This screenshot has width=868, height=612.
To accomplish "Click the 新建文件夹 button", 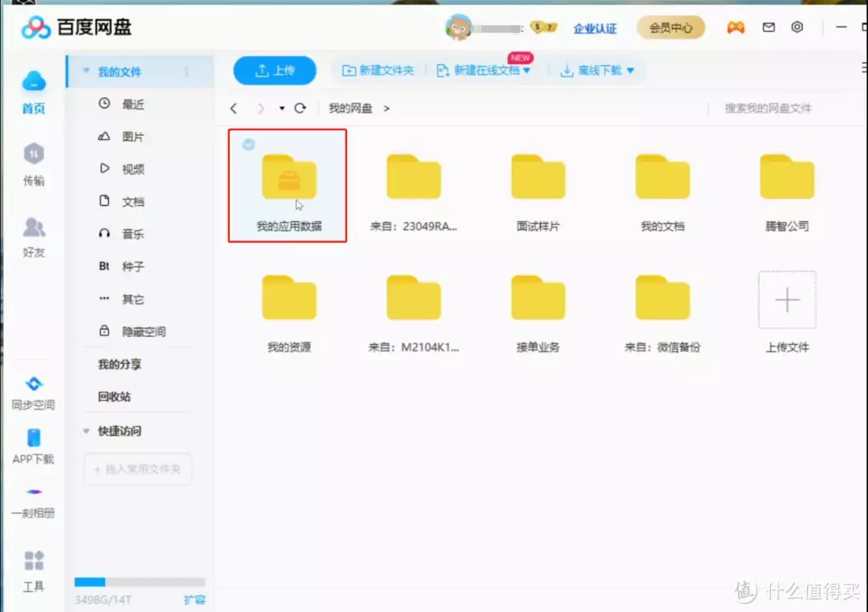I will (x=378, y=70).
